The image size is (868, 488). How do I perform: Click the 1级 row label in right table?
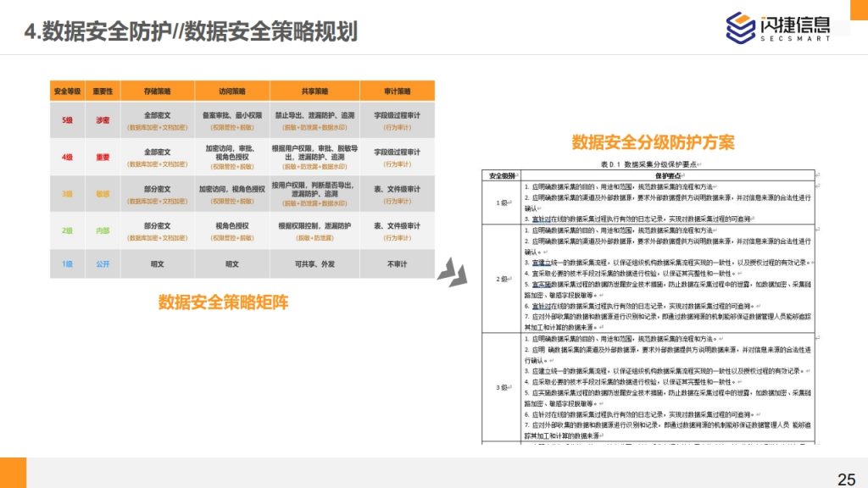(x=503, y=202)
